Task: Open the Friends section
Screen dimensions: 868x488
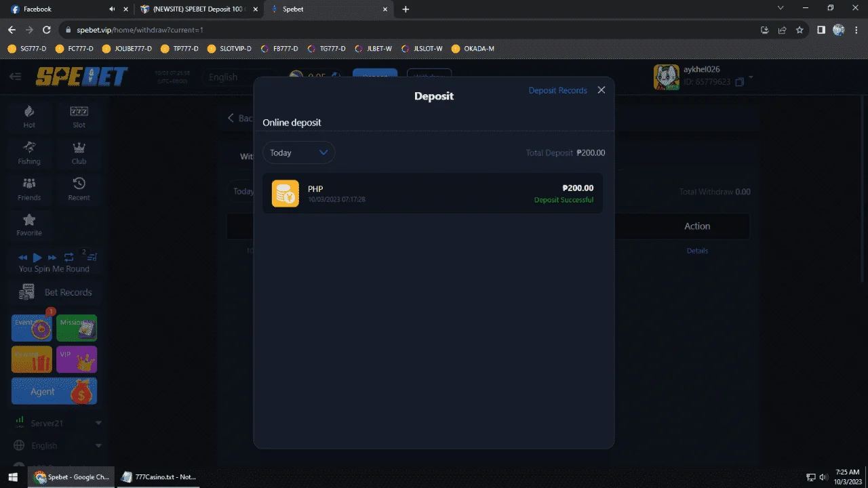Action: pos(29,189)
